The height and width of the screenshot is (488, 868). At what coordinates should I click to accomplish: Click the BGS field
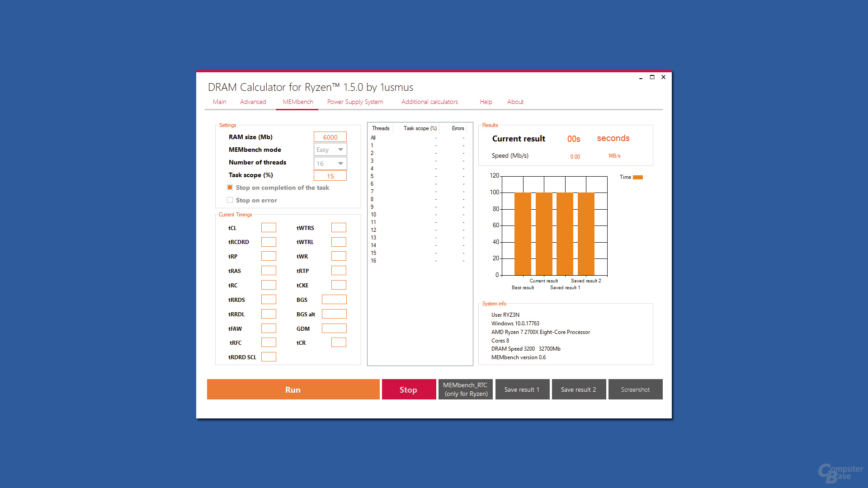point(334,300)
